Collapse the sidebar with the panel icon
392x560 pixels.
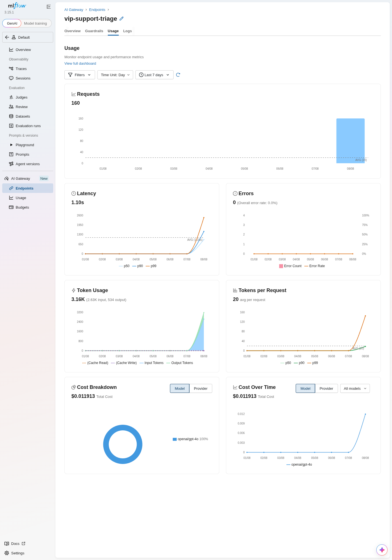49,7
